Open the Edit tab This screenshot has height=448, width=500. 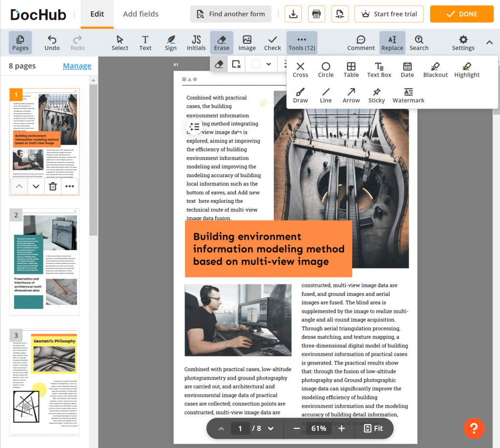[97, 14]
